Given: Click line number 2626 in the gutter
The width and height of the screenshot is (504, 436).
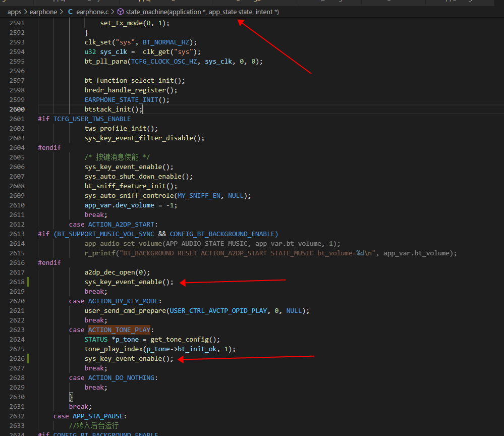Looking at the screenshot, I should click(x=17, y=358).
